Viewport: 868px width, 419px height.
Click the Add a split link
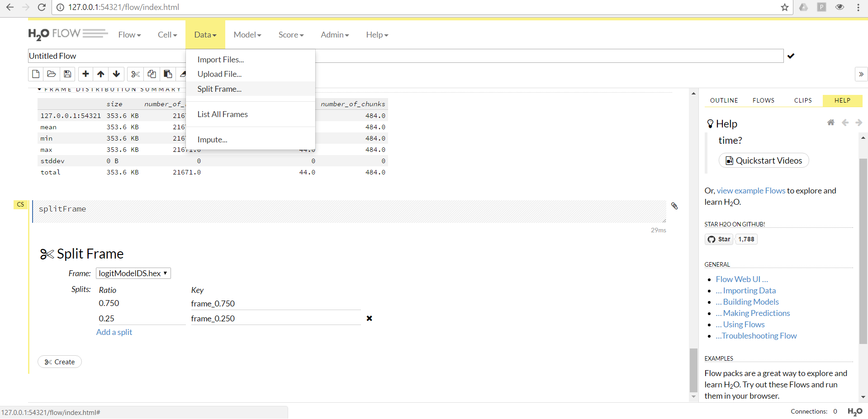114,332
